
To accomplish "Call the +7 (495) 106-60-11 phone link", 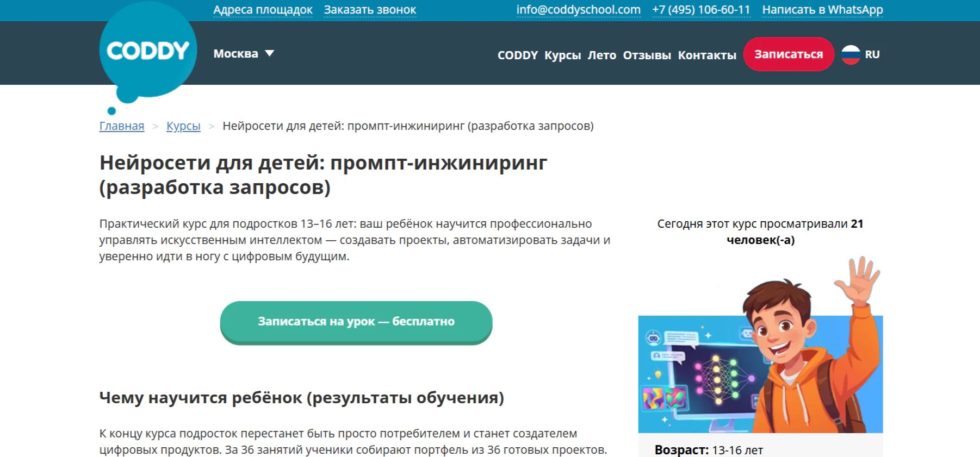I will click(x=701, y=10).
